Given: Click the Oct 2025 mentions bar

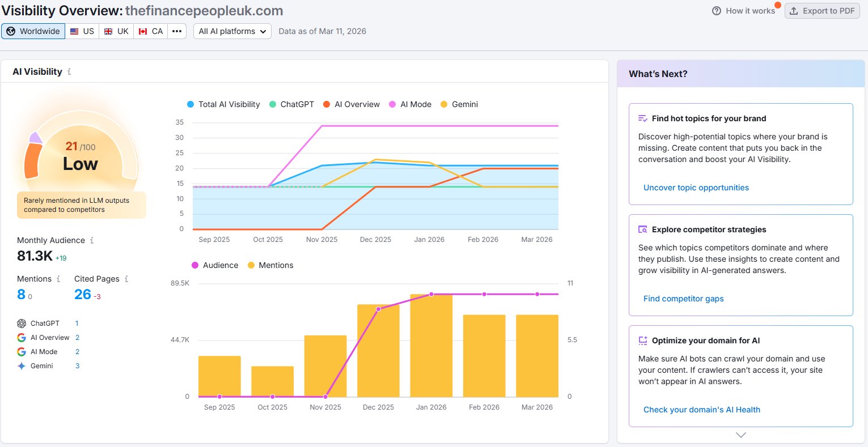Looking at the screenshot, I should (272, 381).
